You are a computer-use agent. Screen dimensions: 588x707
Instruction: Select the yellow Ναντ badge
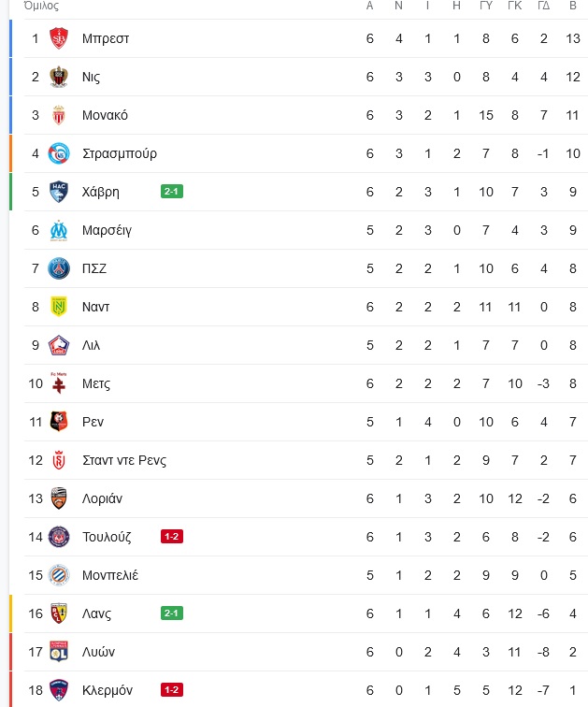tap(59, 307)
